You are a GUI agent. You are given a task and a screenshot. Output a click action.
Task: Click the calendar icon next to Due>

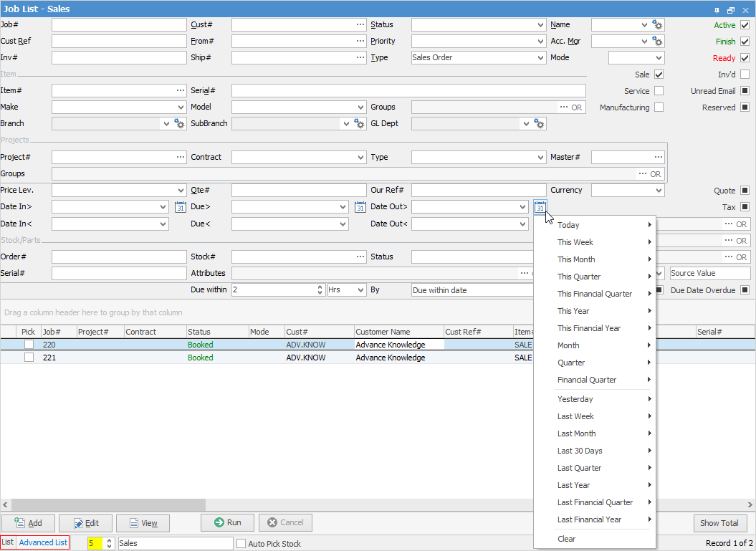pos(360,207)
